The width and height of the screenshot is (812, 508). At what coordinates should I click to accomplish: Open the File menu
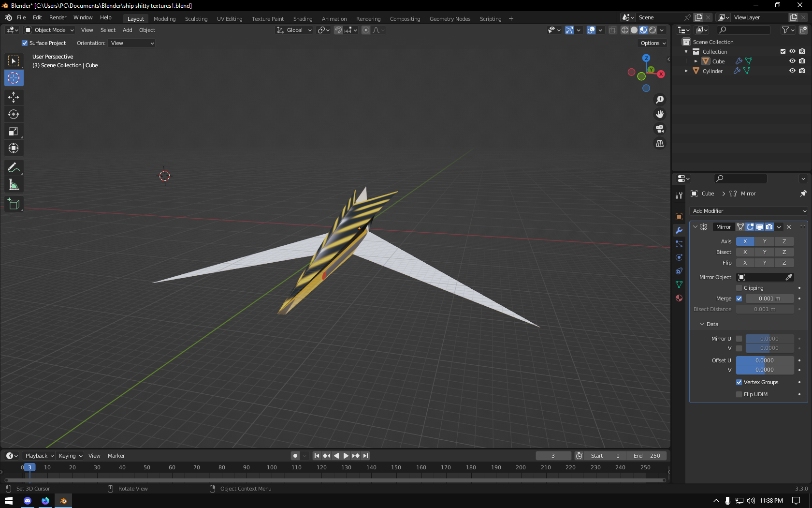coord(21,17)
